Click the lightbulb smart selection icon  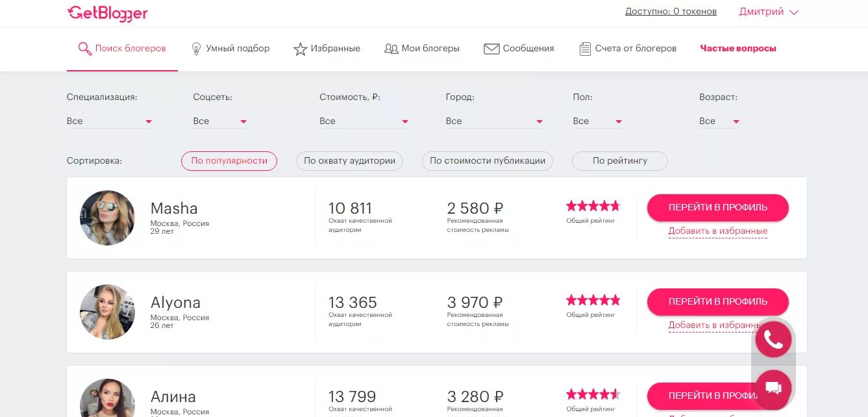196,49
